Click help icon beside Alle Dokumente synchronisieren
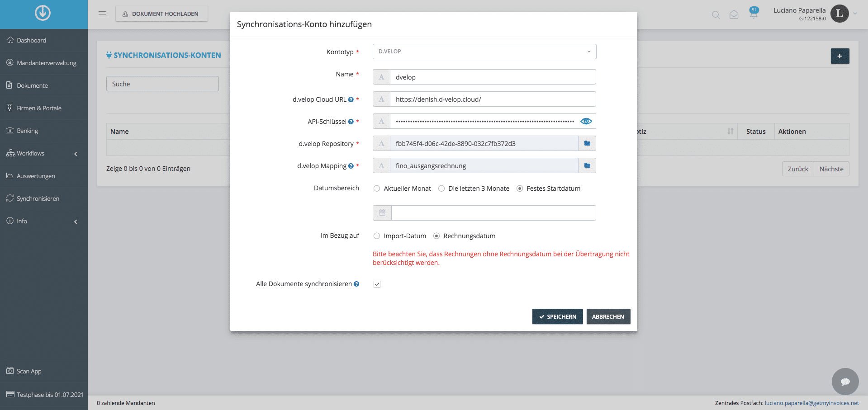 tap(356, 284)
